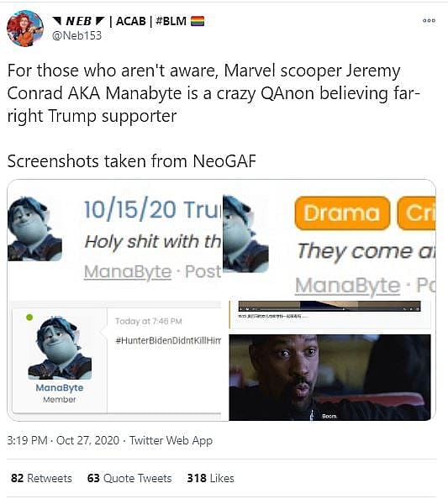View the 63 Quote Tweets list
The image size is (448, 499).
point(129,478)
